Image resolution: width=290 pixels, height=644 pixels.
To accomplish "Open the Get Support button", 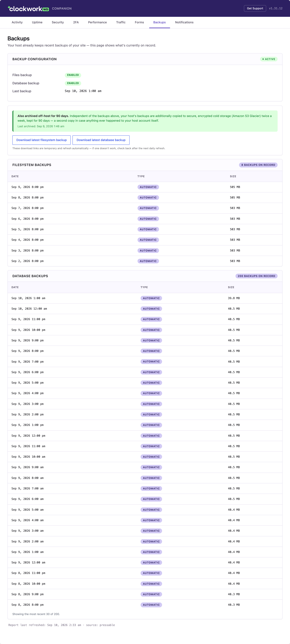I will tap(255, 9).
